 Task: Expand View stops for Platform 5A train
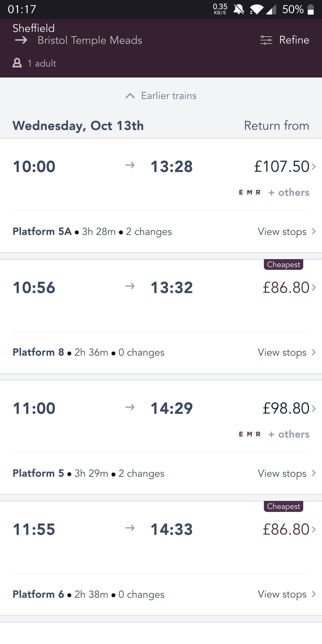(286, 232)
